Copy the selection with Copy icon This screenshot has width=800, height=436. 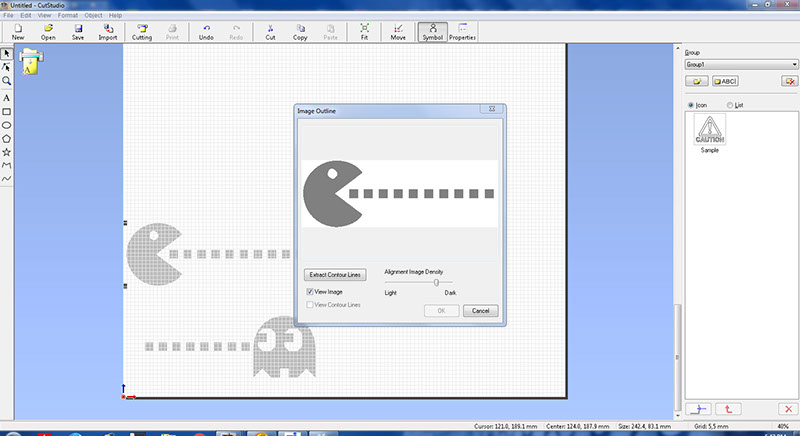click(300, 32)
